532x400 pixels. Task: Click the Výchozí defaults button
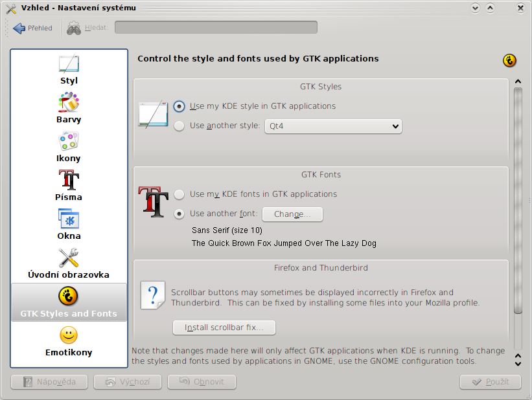[x=128, y=382]
